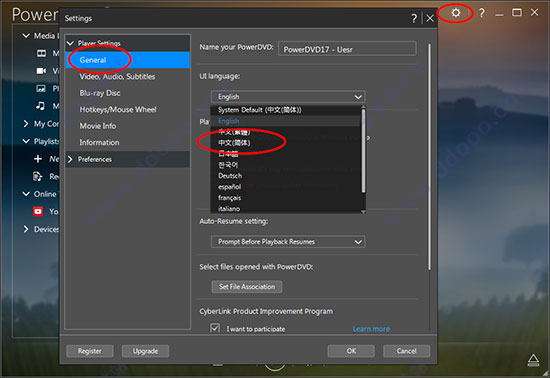Collapse the Playlists tree node
The width and height of the screenshot is (550, 378).
pos(26,141)
